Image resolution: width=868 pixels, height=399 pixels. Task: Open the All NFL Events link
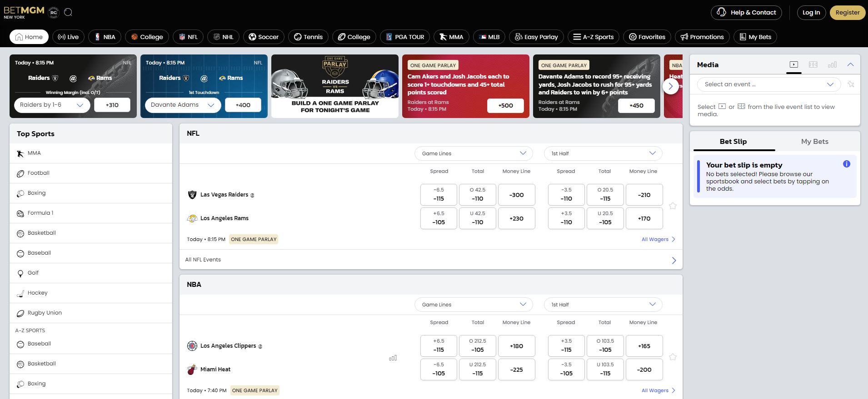(431, 260)
